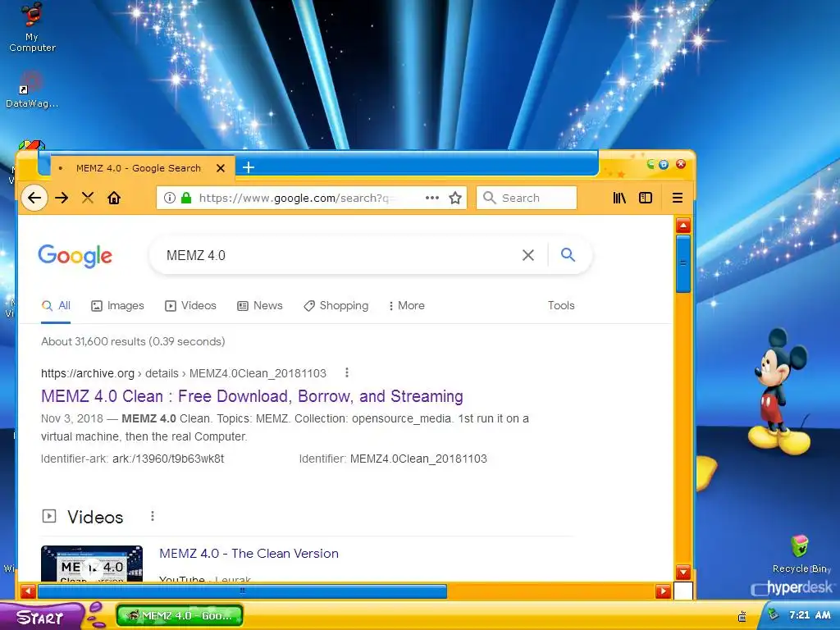Image resolution: width=840 pixels, height=630 pixels.
Task: Click the system tray clock 7:21 AM
Action: point(810,615)
